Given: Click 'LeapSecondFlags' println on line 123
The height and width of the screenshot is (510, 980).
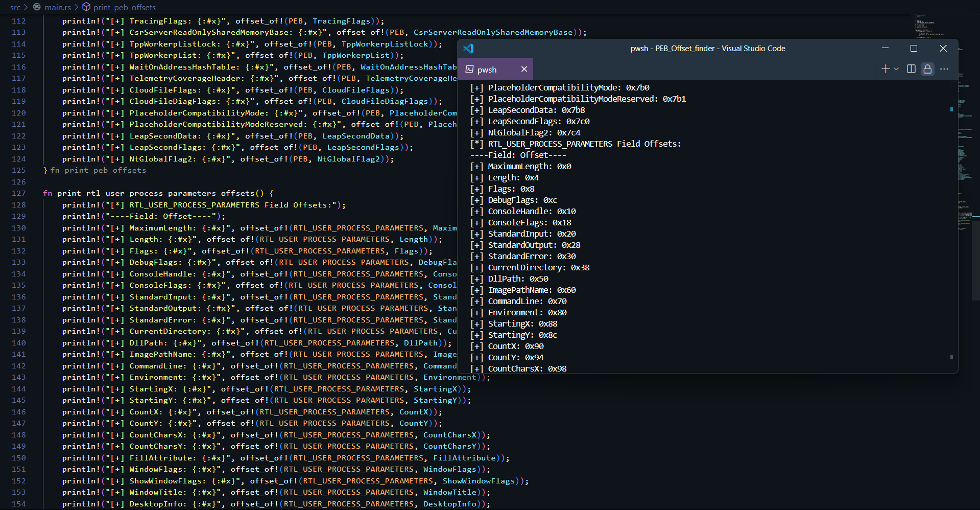Looking at the screenshot, I should point(237,147).
